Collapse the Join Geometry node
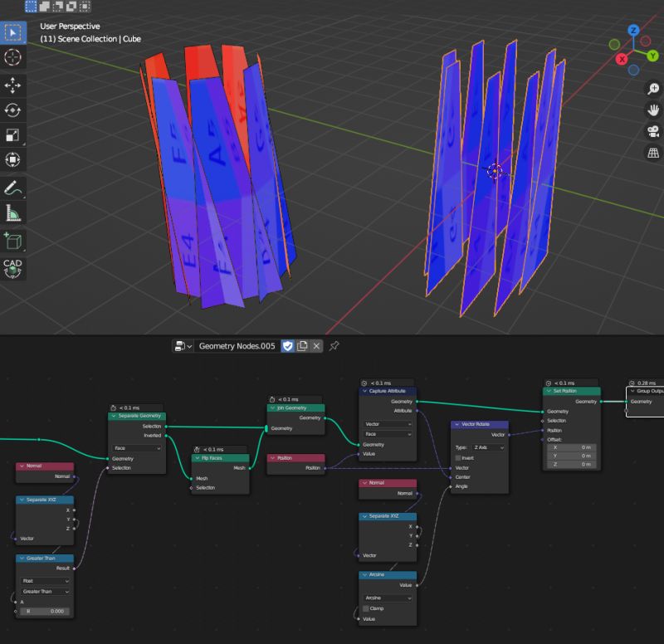 (273, 407)
